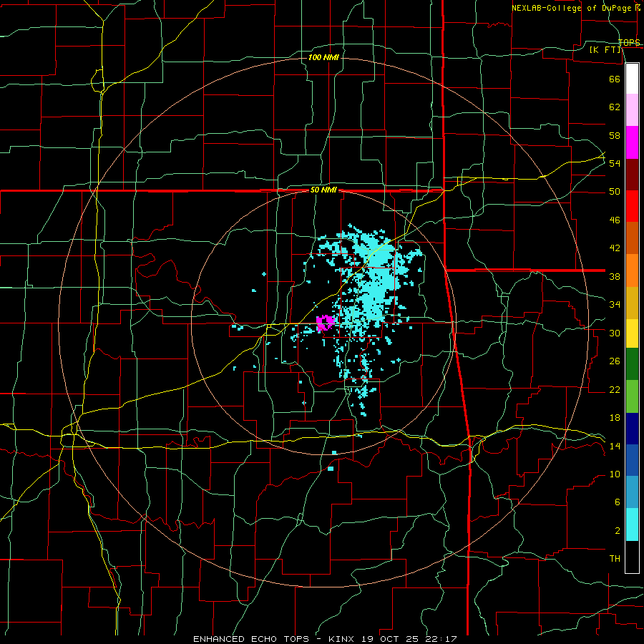Click the medium blue swatch between 14 and 10
The image size is (644, 644).
coord(632,460)
